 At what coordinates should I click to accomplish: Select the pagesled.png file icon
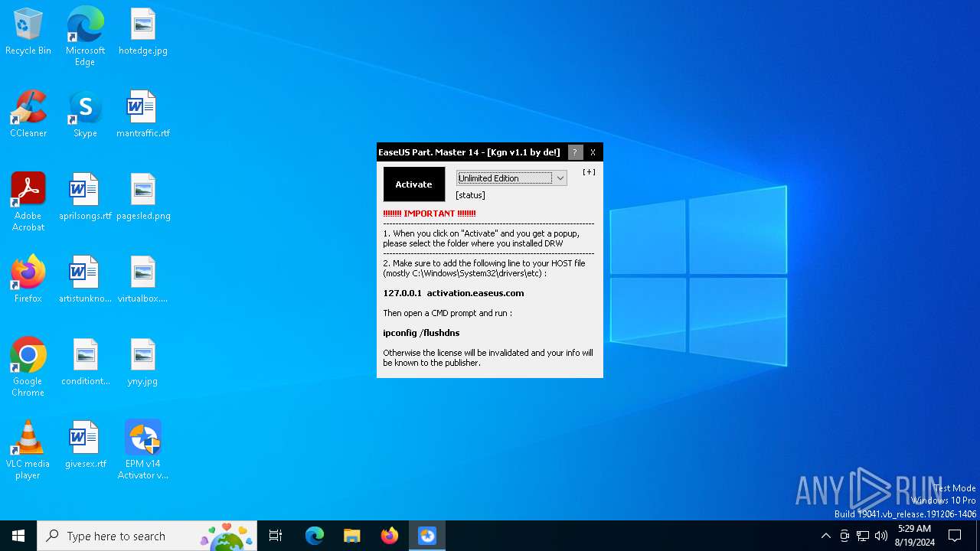pos(143,197)
